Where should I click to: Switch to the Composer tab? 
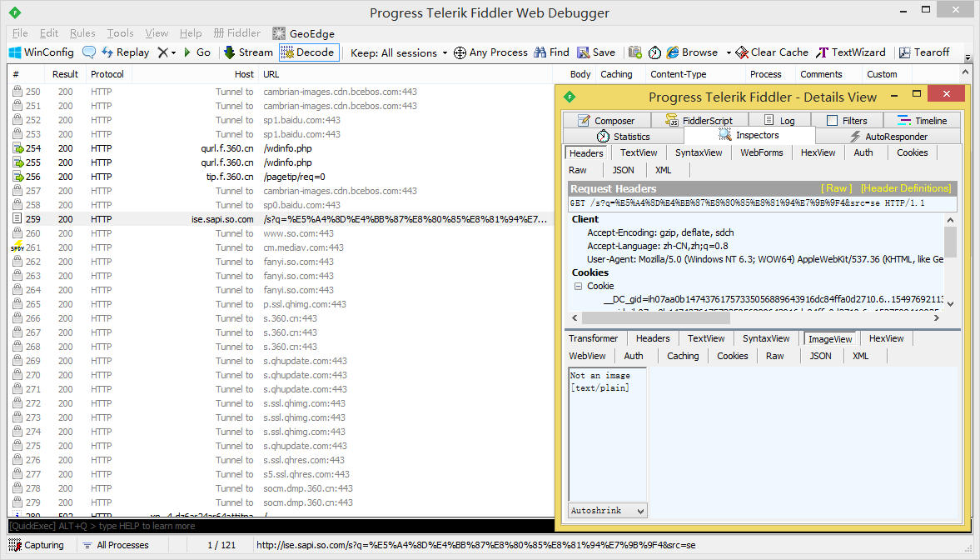click(x=606, y=121)
